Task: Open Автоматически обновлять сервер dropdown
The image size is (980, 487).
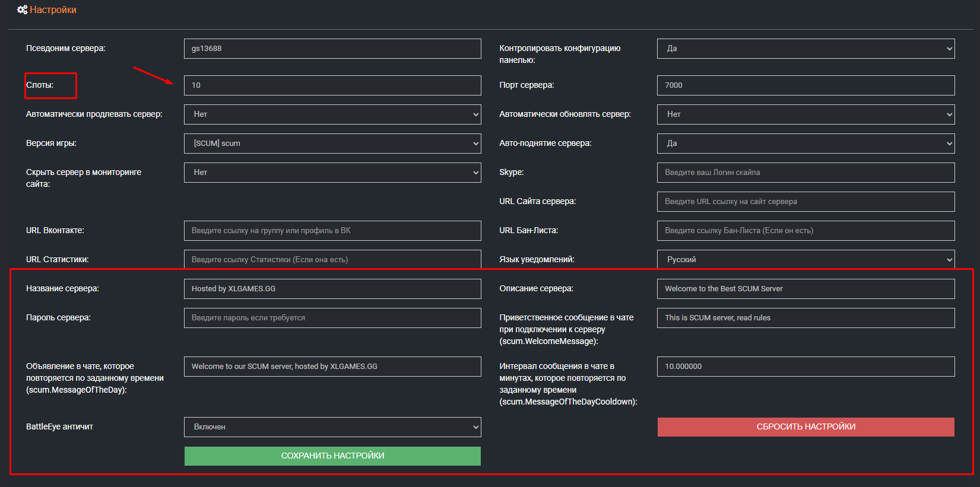Action: point(805,114)
